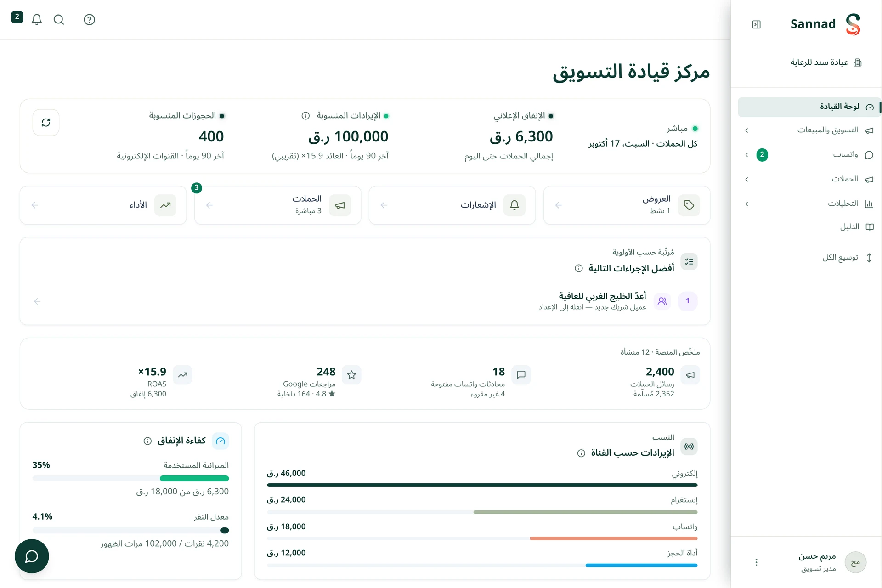Image resolution: width=882 pixels, height=588 pixels.
Task: Click the واتساب revenue bar in the chart
Action: click(482, 538)
